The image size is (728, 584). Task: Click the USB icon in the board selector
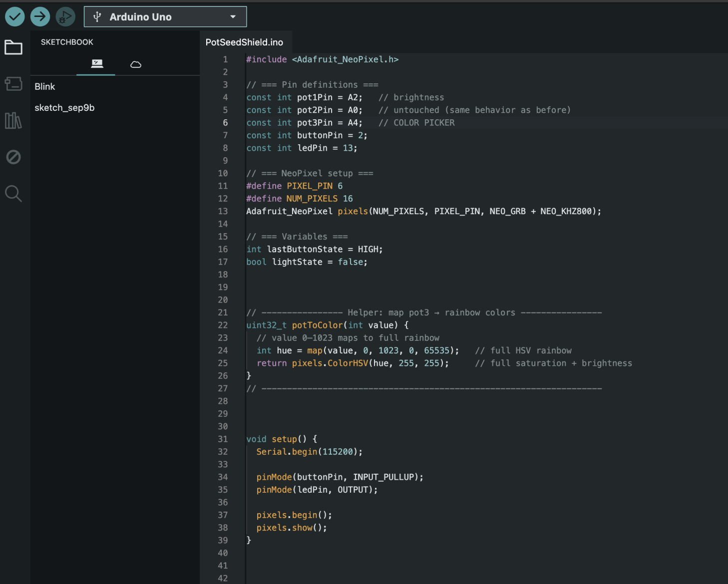point(97,17)
